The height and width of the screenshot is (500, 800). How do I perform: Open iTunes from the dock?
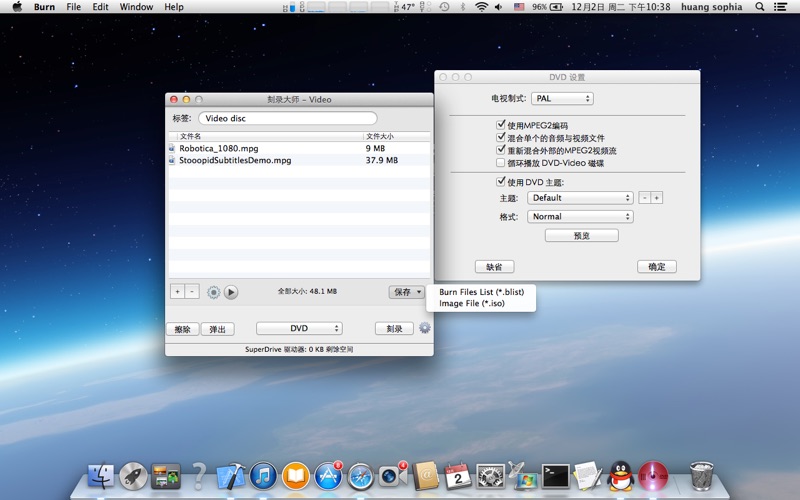click(263, 476)
